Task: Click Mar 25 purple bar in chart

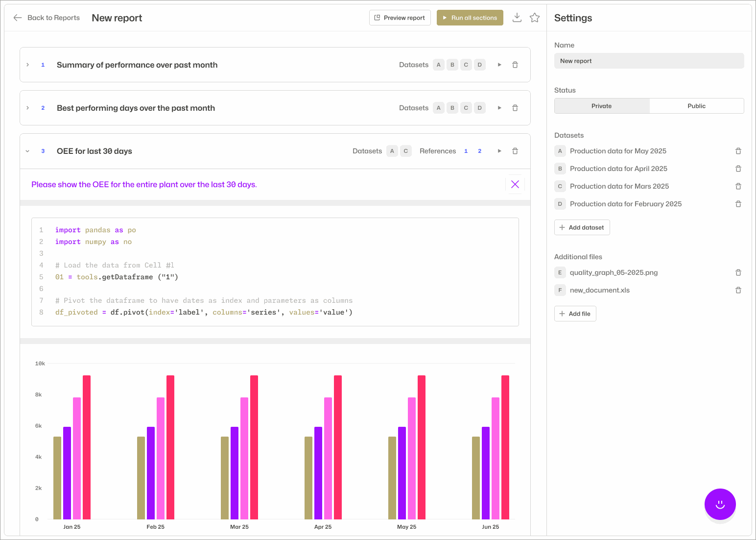Action: tap(235, 473)
